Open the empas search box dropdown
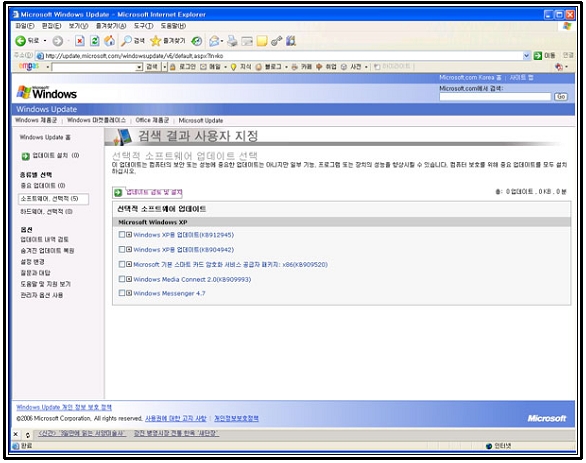This screenshot has height=463, width=586. coord(139,67)
